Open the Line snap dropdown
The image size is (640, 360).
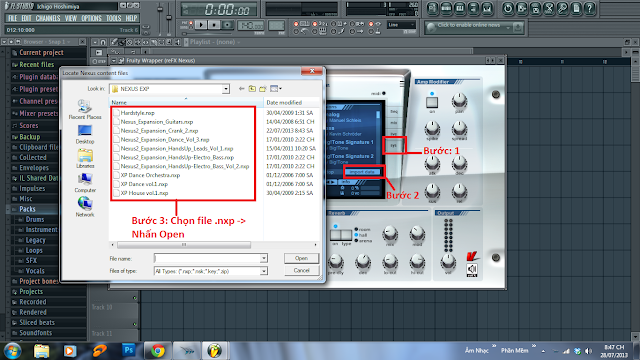click(401, 25)
